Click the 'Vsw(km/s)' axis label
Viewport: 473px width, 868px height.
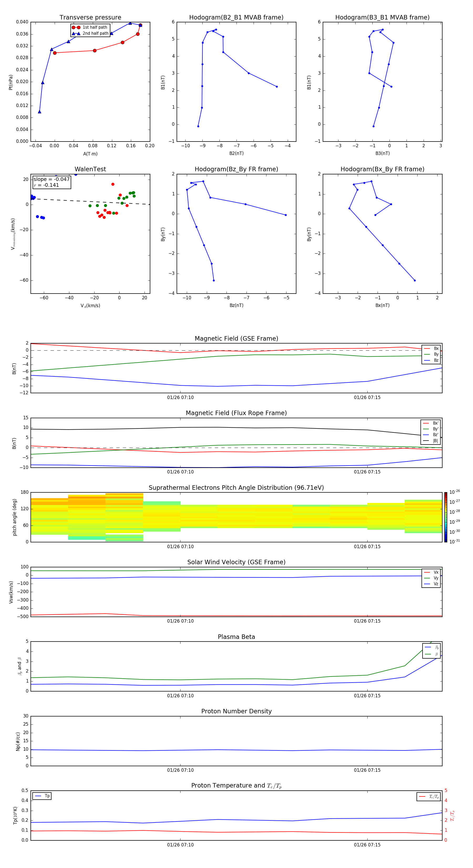coord(11,592)
